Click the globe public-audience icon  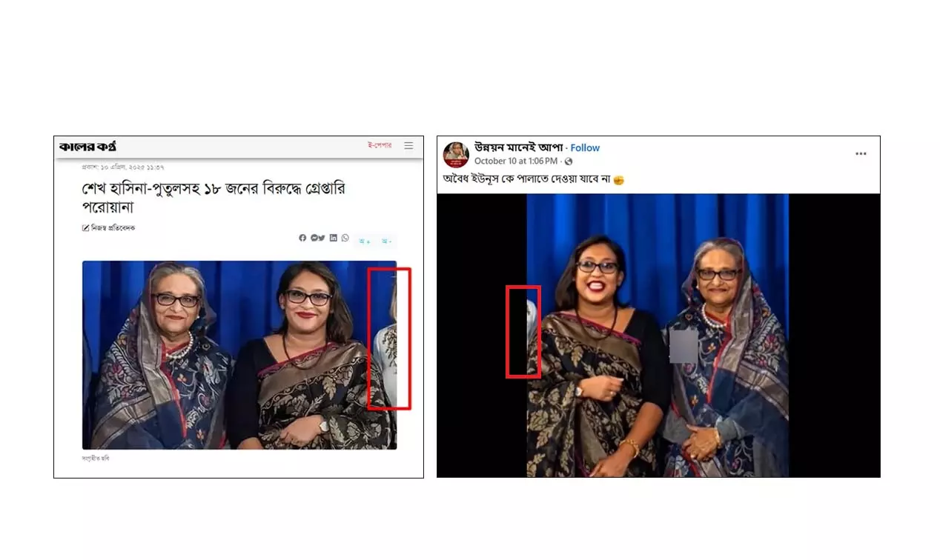(x=569, y=161)
